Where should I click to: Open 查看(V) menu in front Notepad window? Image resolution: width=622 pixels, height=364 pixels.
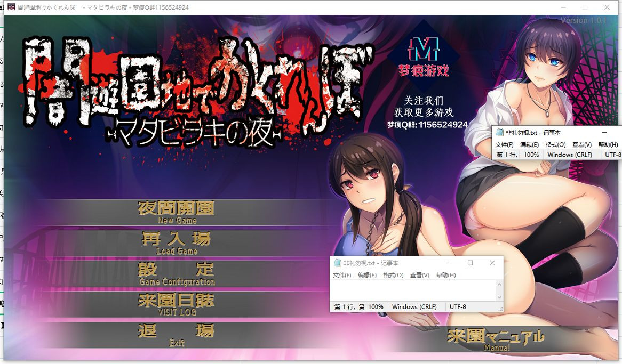coord(420,275)
